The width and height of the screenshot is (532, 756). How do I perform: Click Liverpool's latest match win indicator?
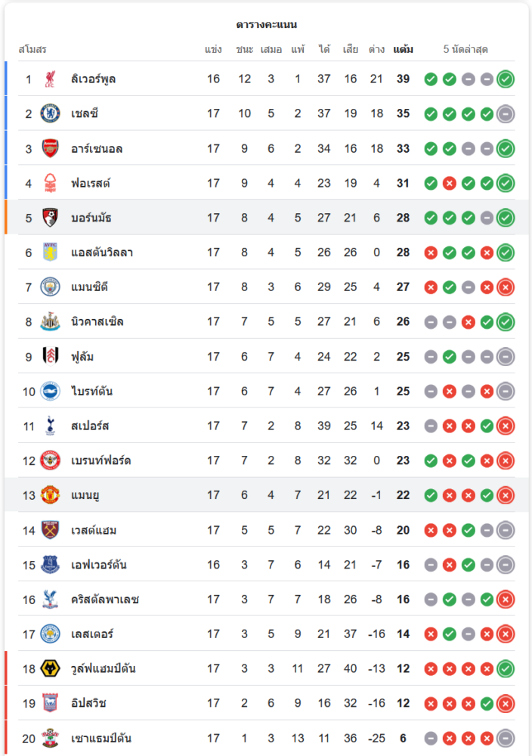pyautogui.click(x=506, y=79)
